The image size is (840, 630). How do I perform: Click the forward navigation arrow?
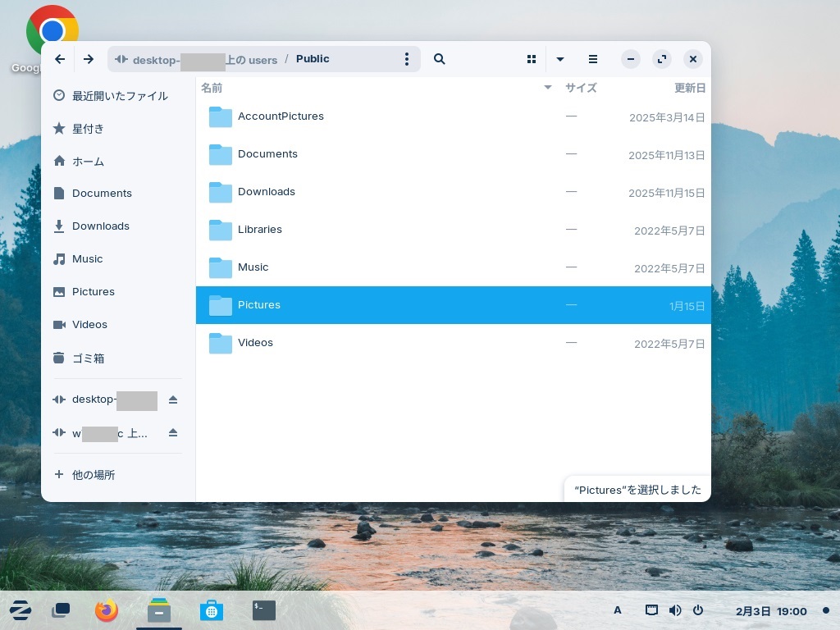tap(89, 59)
